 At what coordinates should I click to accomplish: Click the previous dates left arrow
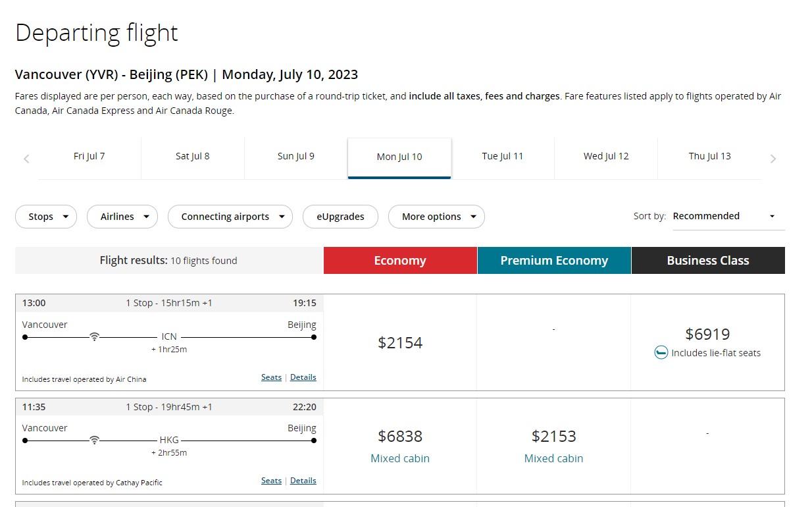pos(26,159)
